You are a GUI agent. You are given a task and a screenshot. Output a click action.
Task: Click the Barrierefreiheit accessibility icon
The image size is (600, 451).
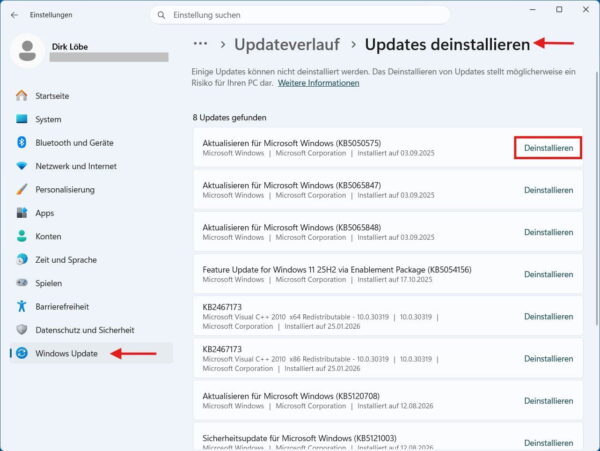pos(22,306)
